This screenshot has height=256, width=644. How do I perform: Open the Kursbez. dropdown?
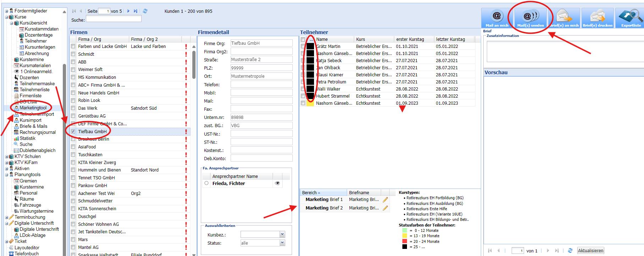pos(282,235)
